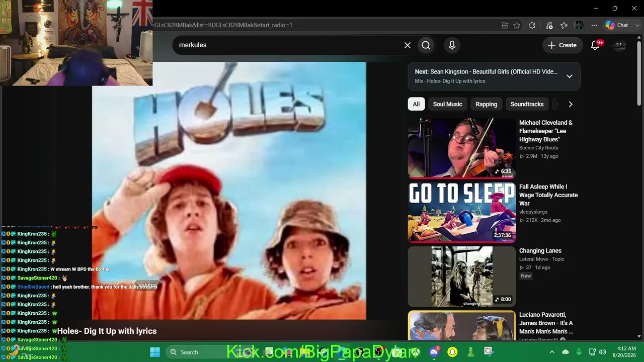Open the Pavarotti James Brown video thumbnail

click(462, 325)
